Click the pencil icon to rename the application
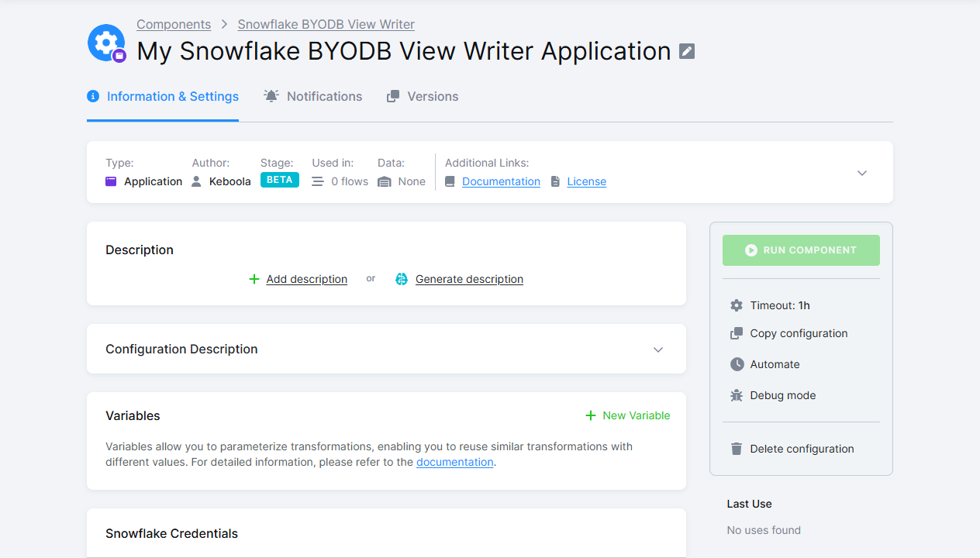The image size is (980, 558). tap(685, 50)
